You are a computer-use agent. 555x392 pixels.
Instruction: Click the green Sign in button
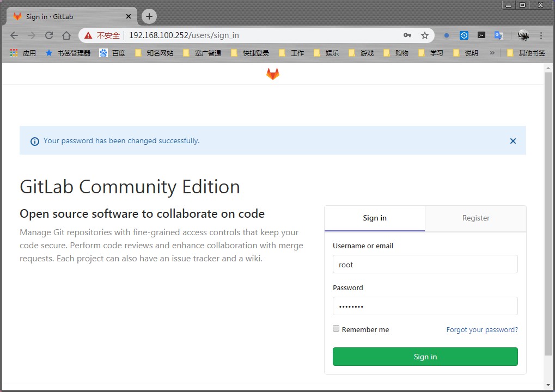coord(425,357)
